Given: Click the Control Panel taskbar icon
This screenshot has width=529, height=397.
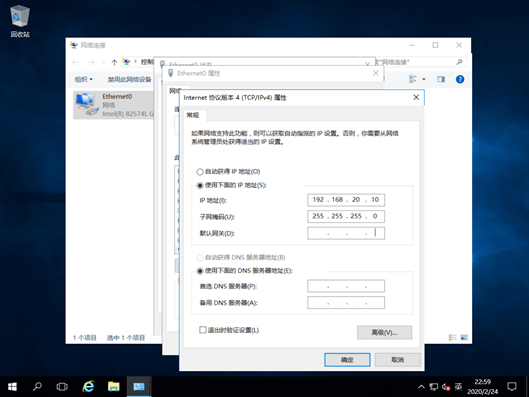Looking at the screenshot, I should [139, 387].
